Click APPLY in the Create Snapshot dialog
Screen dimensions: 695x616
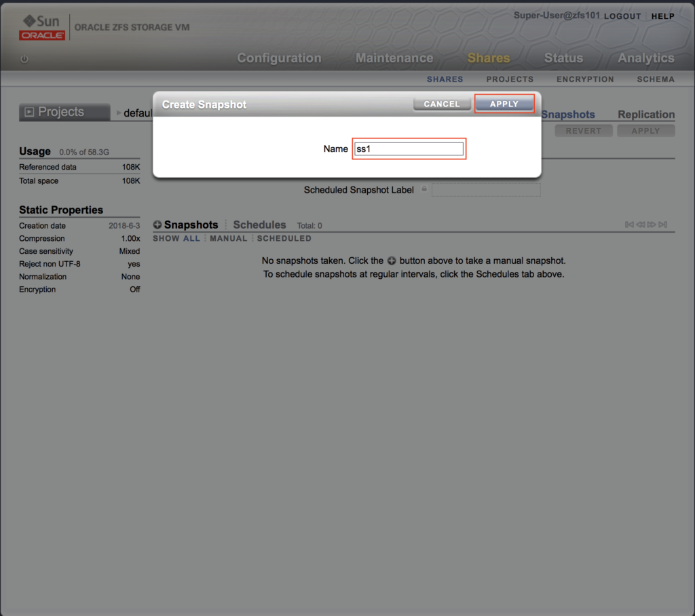click(x=504, y=104)
